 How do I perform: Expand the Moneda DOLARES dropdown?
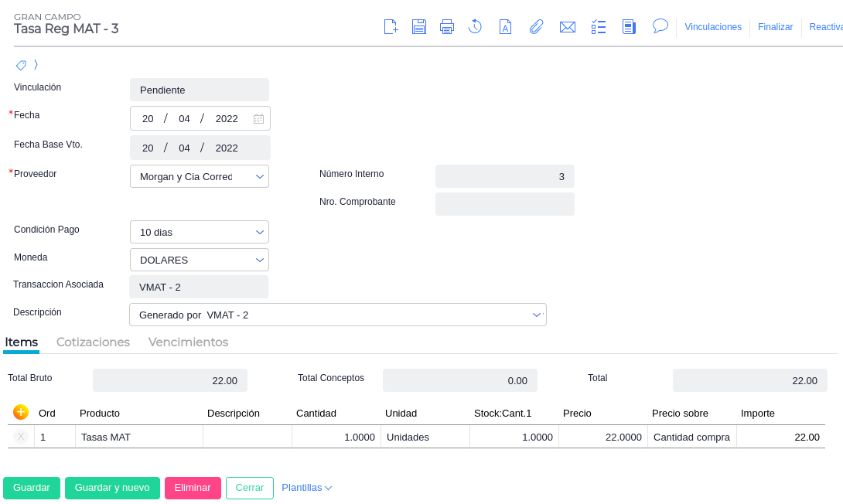[x=260, y=260]
